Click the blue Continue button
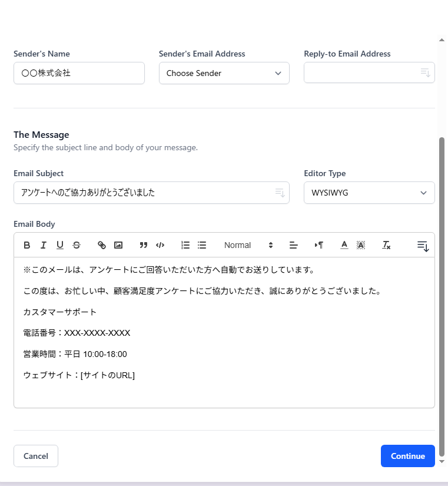Image resolution: width=448 pixels, height=486 pixels. [407, 456]
